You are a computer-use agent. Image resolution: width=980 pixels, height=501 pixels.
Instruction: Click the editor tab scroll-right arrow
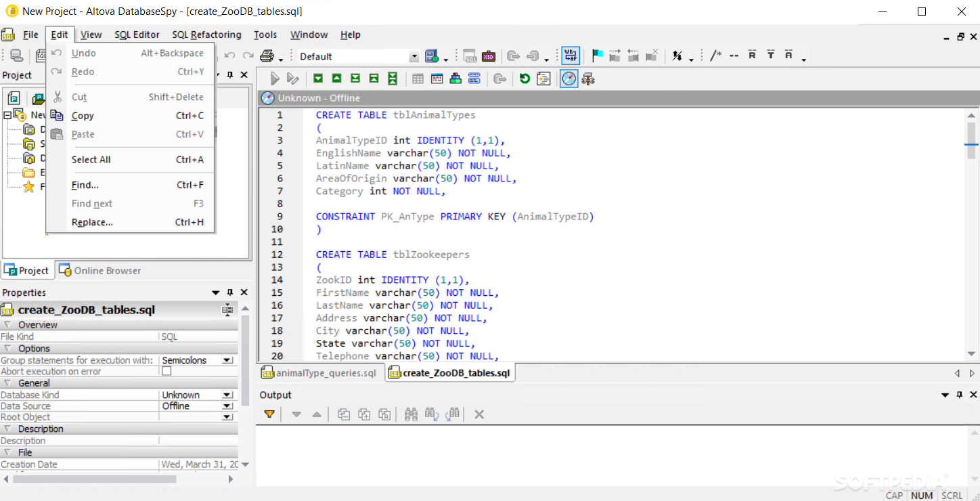pos(972,373)
